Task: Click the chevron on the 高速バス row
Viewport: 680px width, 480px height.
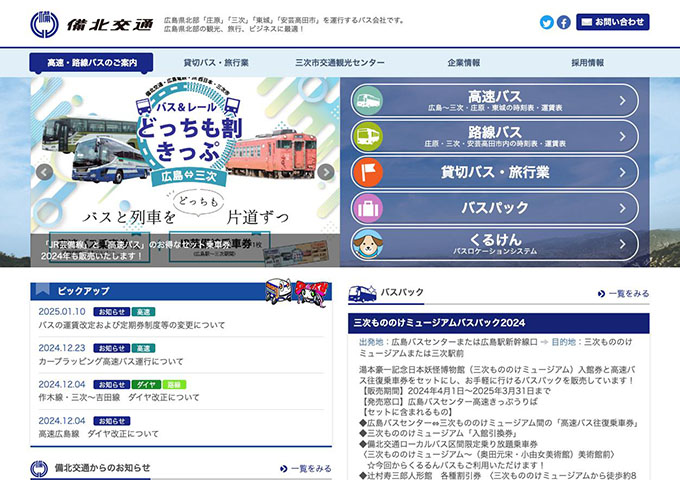Action: pos(622,101)
